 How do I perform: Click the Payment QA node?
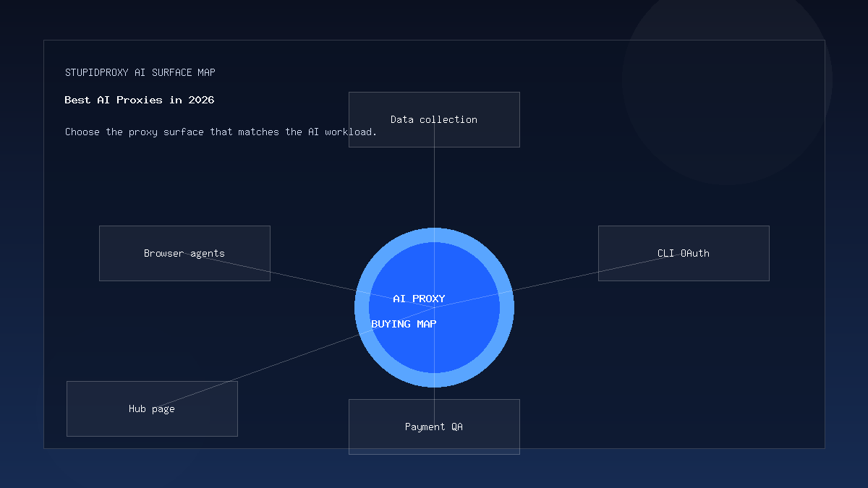[x=434, y=427]
